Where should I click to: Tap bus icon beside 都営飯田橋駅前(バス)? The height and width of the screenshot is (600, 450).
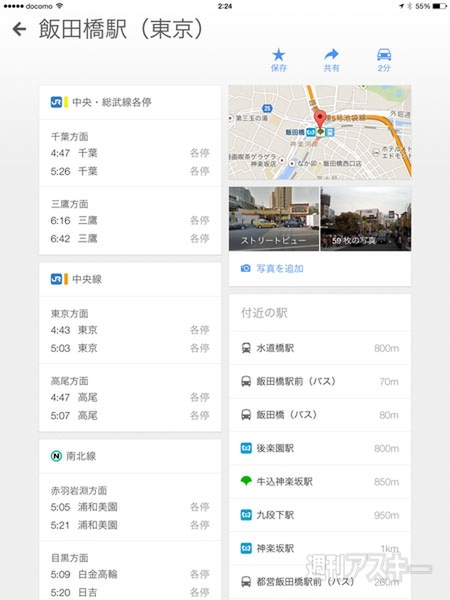coord(246,582)
